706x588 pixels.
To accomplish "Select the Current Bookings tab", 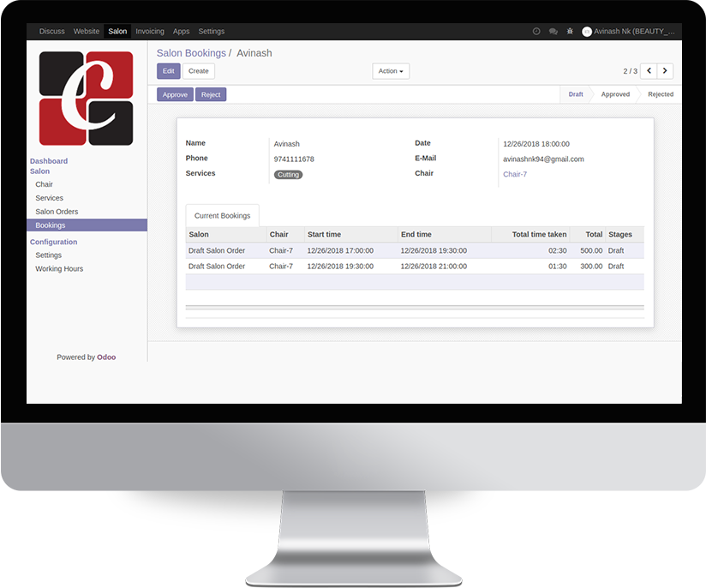I will click(223, 216).
